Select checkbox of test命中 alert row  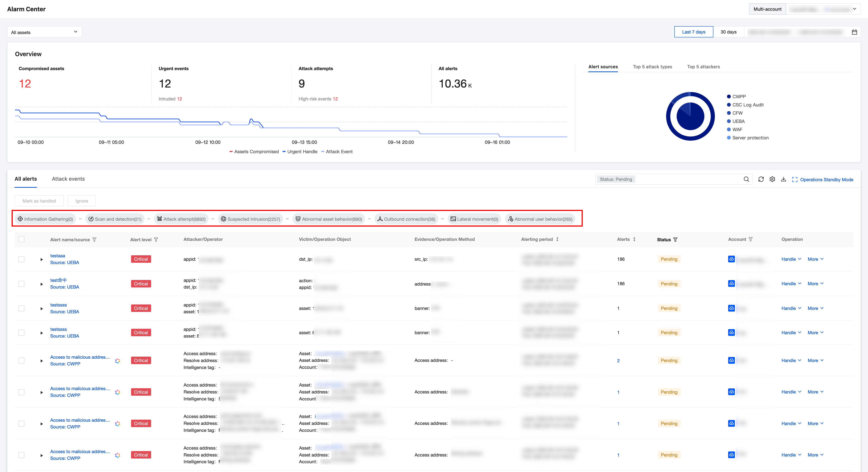pos(21,284)
